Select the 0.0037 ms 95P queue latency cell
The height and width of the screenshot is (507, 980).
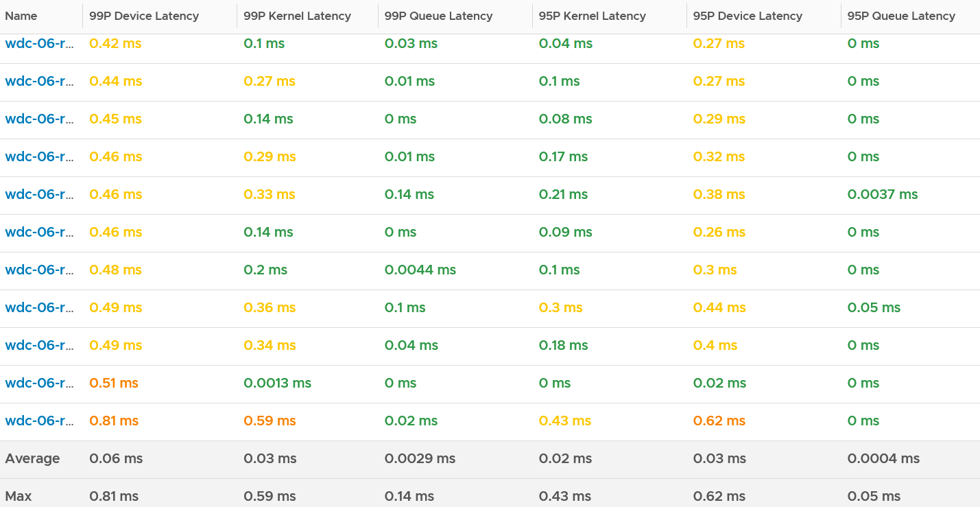pos(882,194)
